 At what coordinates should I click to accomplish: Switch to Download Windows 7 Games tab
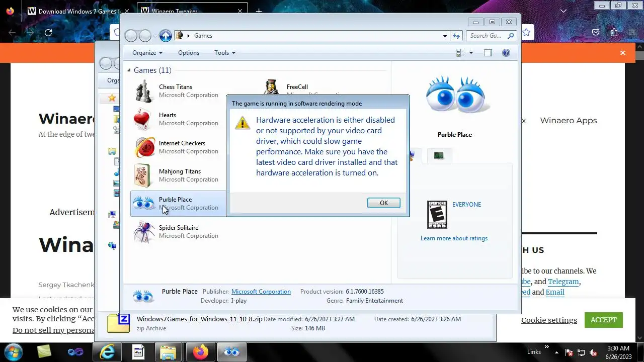click(x=79, y=11)
